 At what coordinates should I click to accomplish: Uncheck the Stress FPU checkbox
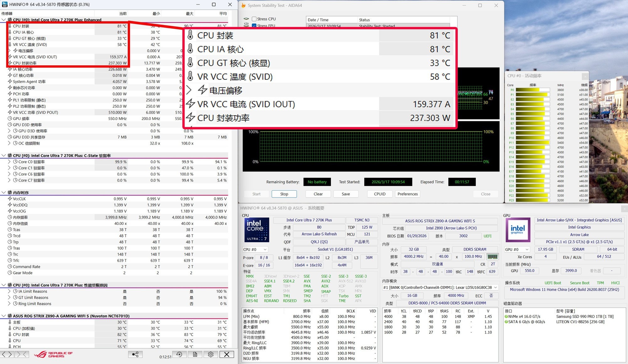pyautogui.click(x=254, y=26)
